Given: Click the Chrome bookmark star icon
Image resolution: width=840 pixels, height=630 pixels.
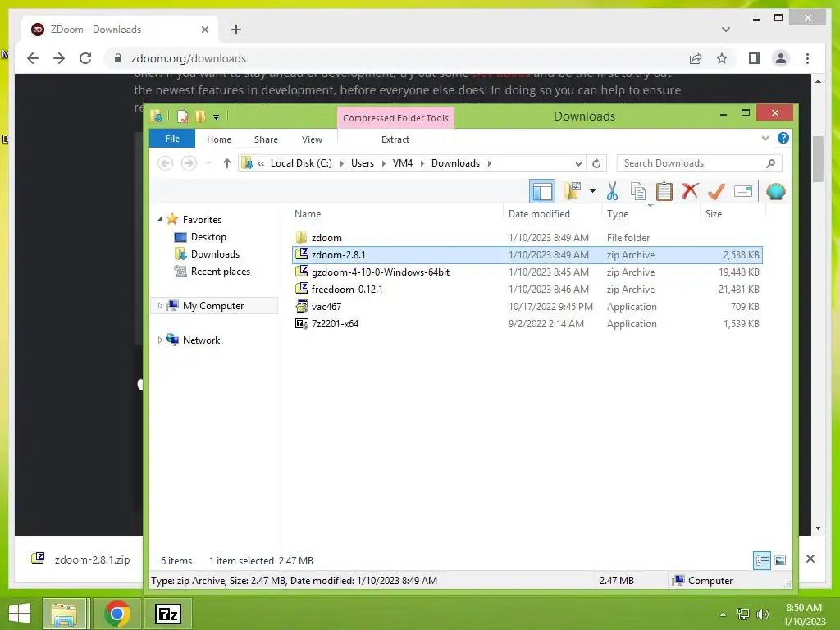Looking at the screenshot, I should click(x=722, y=58).
